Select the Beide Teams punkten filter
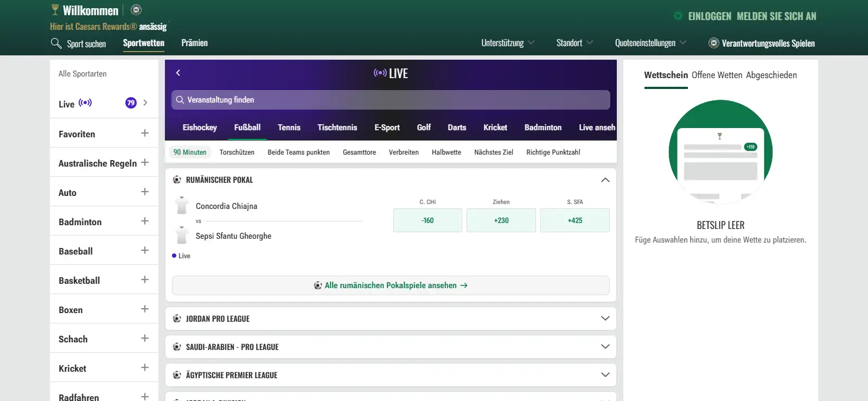This screenshot has width=868, height=401. 298,152
